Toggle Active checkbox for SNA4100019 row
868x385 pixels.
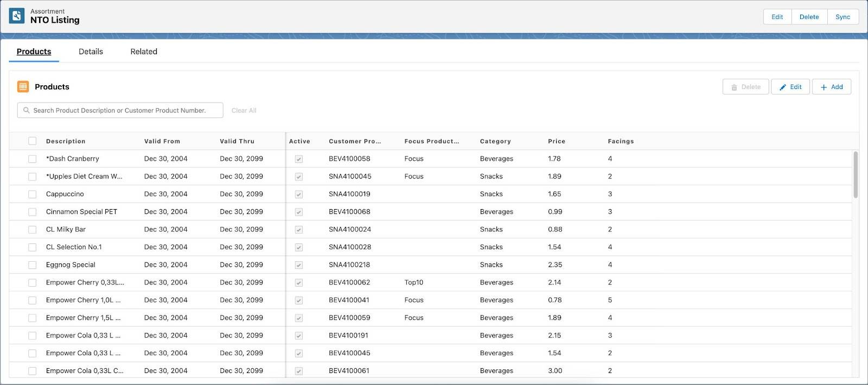[x=299, y=194]
